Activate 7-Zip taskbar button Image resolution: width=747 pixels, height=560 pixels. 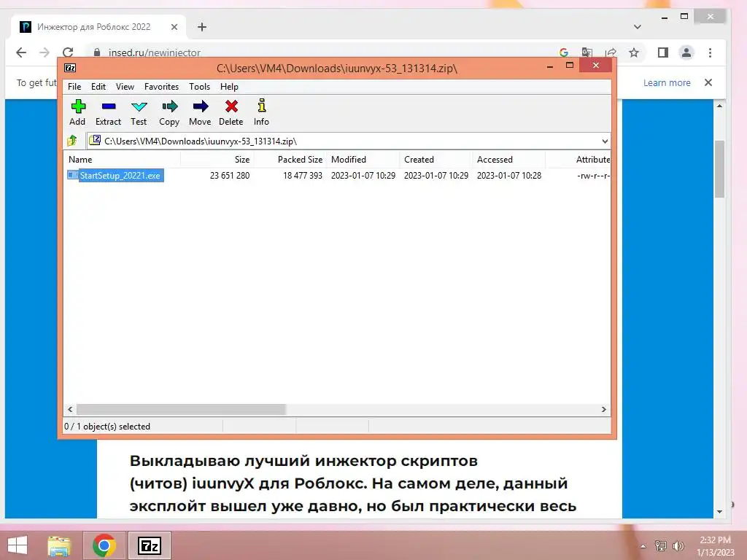(149, 545)
